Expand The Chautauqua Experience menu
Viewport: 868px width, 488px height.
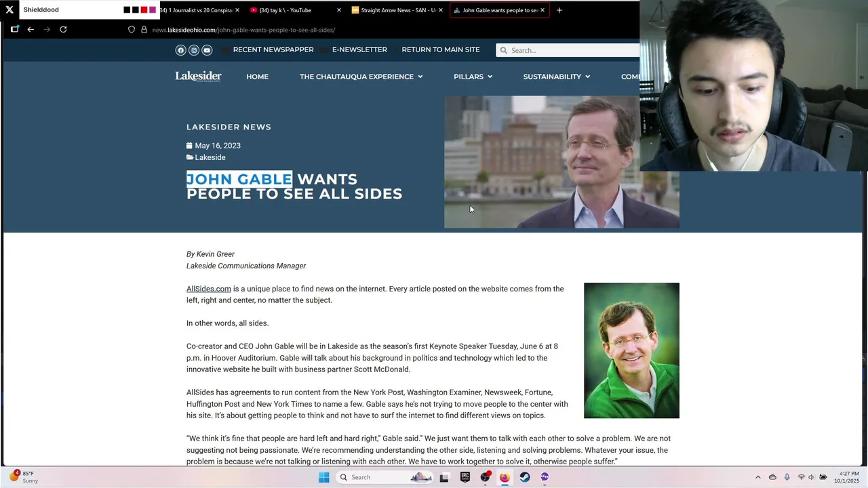(x=361, y=77)
